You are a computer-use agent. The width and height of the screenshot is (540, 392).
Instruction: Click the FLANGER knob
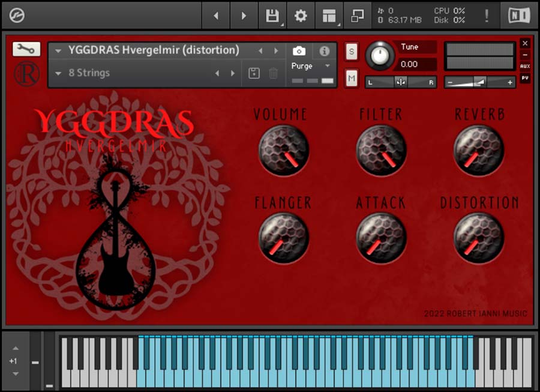point(284,238)
